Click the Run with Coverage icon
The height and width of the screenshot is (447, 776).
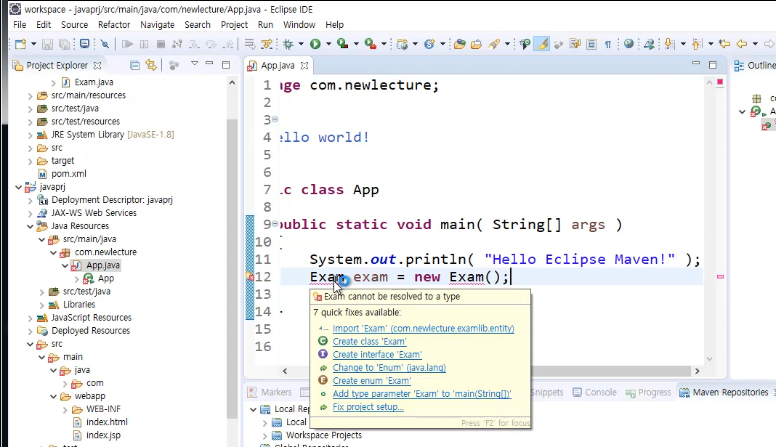(342, 44)
